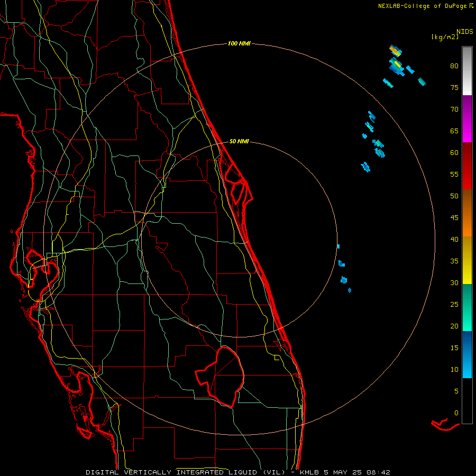Click the 15 value on color scale
476x476 pixels.
[454, 347]
